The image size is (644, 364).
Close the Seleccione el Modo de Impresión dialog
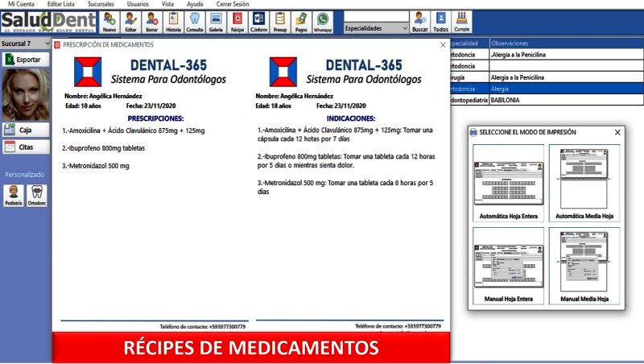click(617, 132)
